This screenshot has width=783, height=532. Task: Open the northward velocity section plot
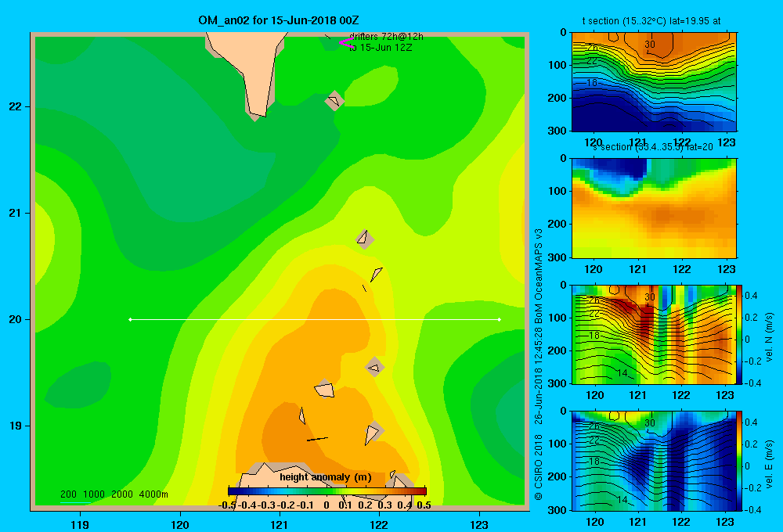[654, 334]
